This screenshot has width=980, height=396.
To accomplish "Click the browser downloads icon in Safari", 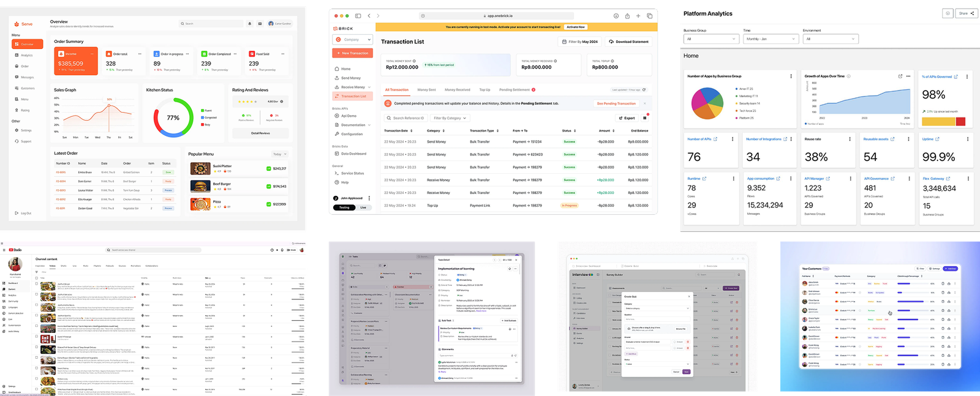I will tap(616, 16).
